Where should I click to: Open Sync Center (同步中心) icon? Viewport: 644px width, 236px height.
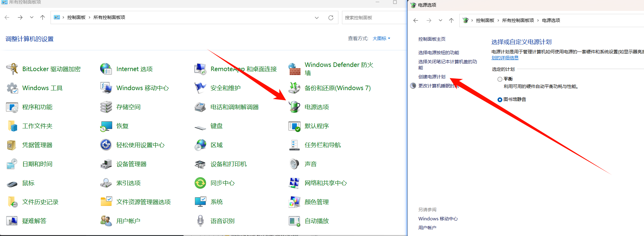coord(200,183)
